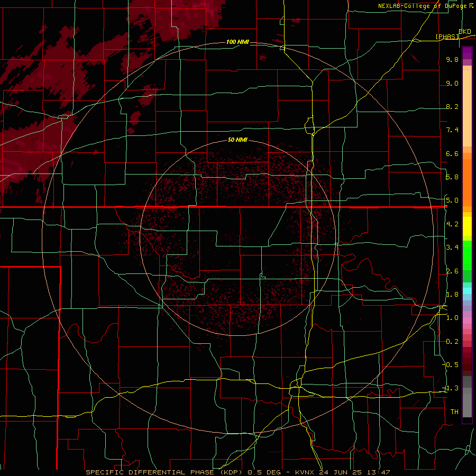476x476 pixels.
Task: Click the TH label on the color scale
Action: [x=454, y=412]
